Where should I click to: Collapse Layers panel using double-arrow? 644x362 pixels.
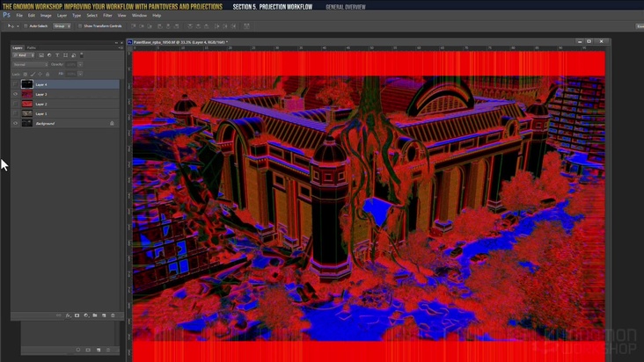pos(116,43)
